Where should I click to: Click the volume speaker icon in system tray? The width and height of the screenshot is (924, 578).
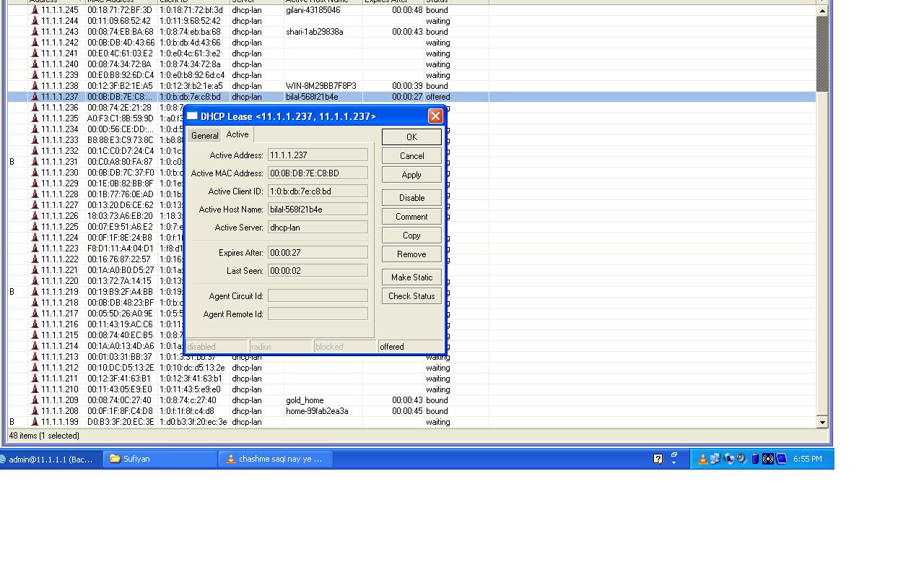741,458
